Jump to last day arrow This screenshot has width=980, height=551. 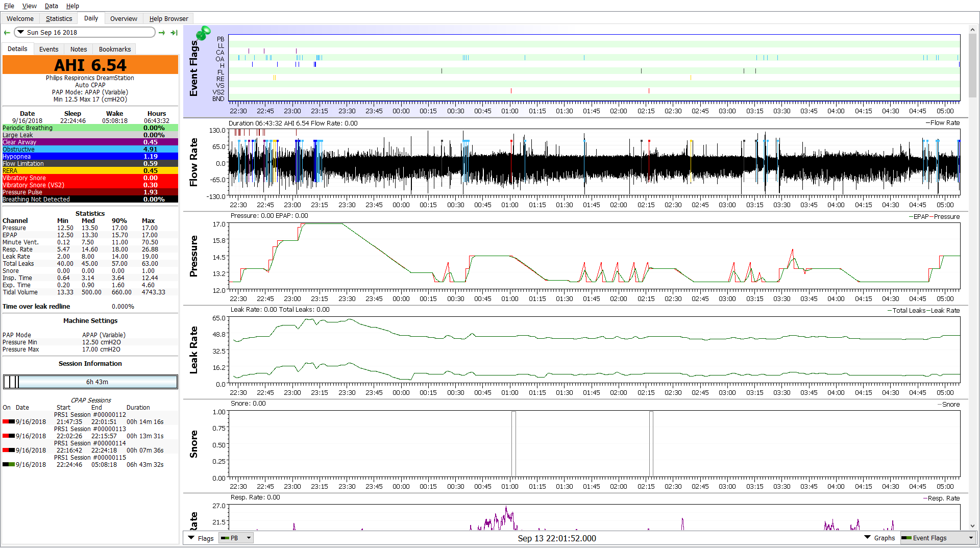click(174, 33)
